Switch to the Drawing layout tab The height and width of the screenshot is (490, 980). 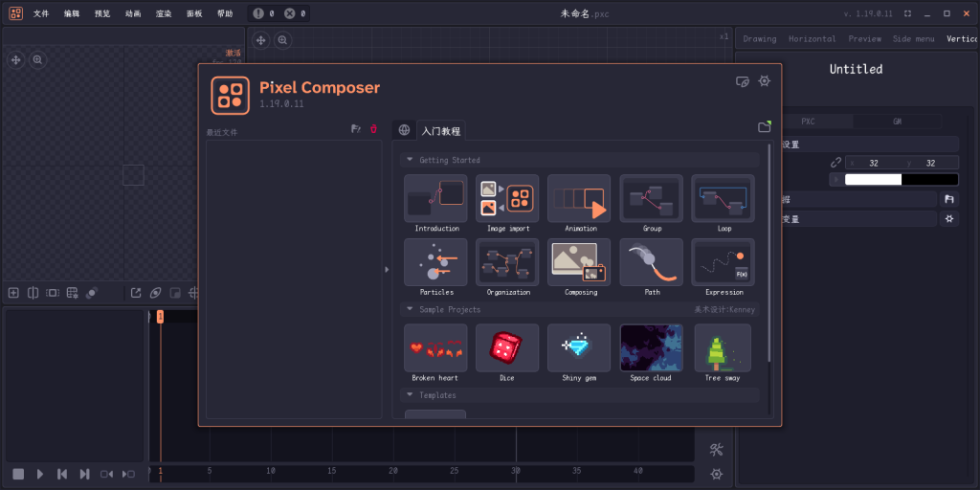click(x=759, y=38)
